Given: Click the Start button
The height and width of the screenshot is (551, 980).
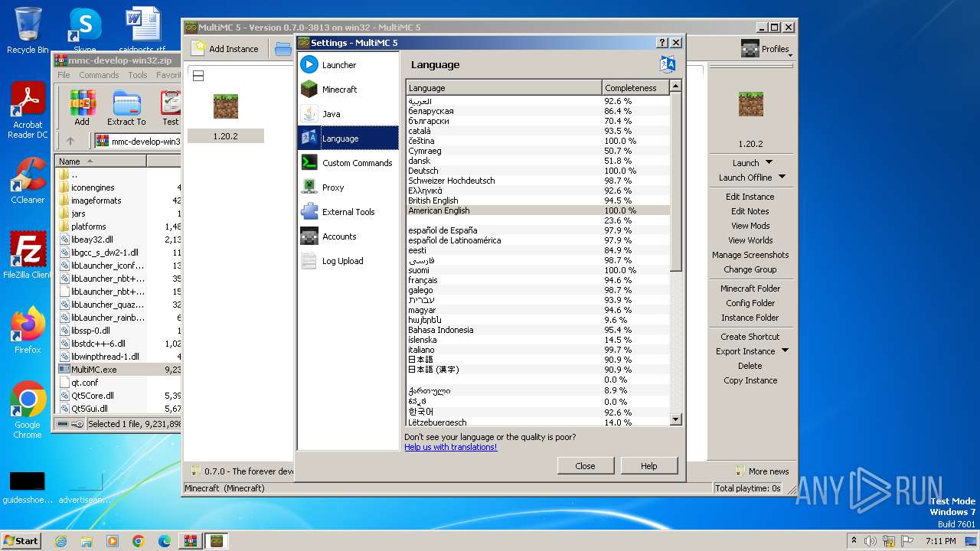Looking at the screenshot, I should tap(21, 540).
